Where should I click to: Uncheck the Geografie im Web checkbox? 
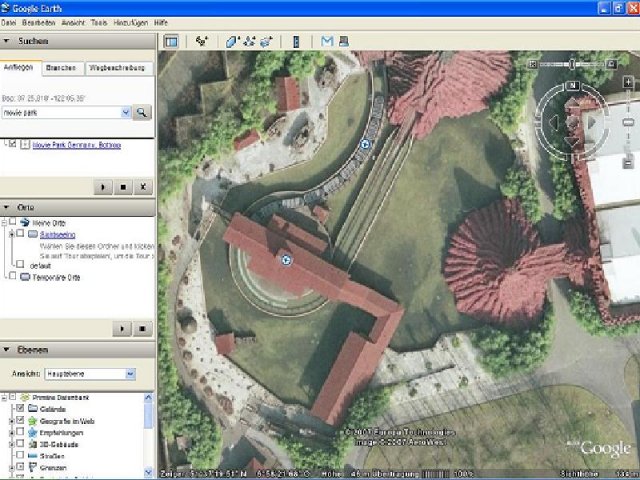click(x=20, y=420)
